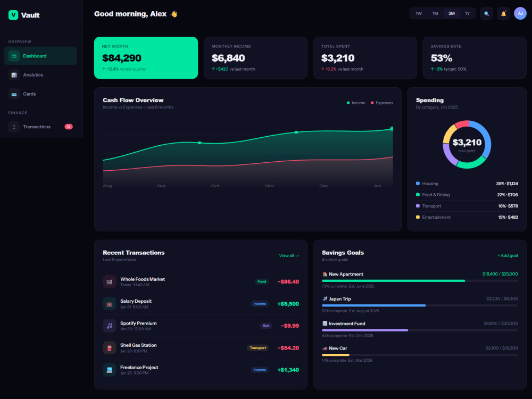Click the New Car progress bar

coord(420,355)
